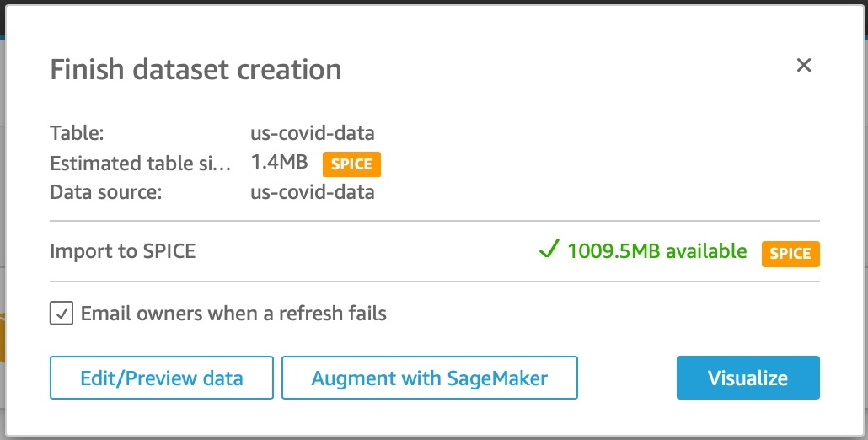The width and height of the screenshot is (868, 440).
Task: Click the 1009.5MB available text
Action: (x=656, y=251)
